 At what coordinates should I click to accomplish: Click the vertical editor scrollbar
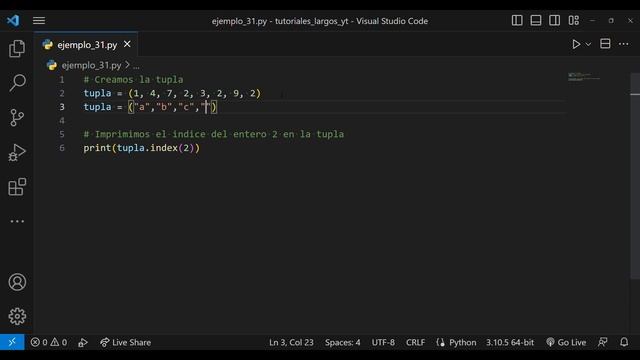(635, 176)
